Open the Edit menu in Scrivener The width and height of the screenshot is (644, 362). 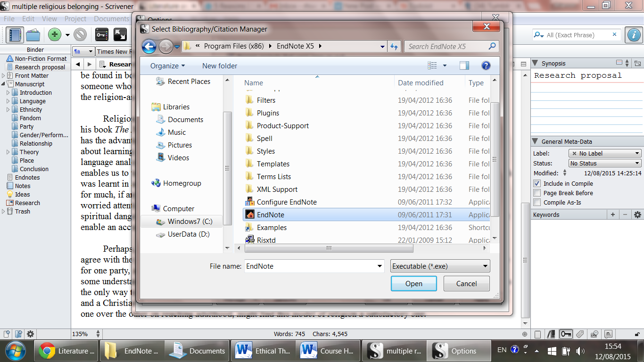coord(28,19)
